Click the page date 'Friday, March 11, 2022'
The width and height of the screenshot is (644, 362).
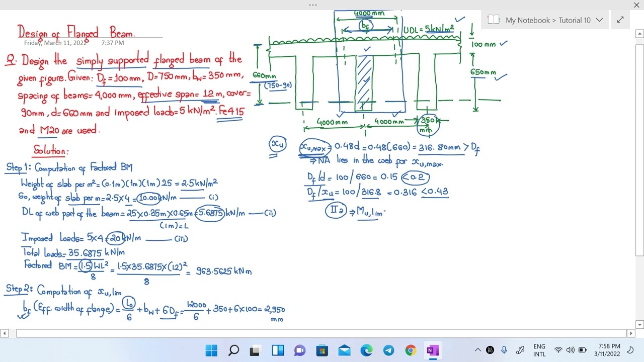[x=55, y=43]
